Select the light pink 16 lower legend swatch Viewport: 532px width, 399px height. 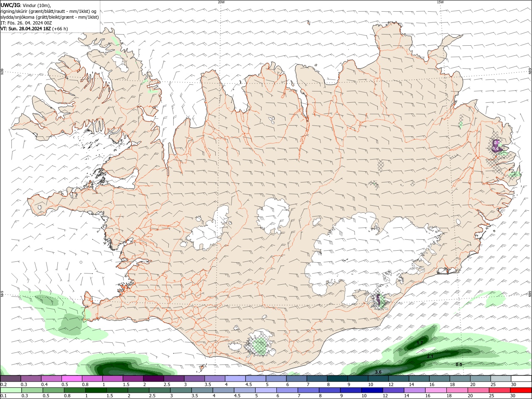click(436, 390)
